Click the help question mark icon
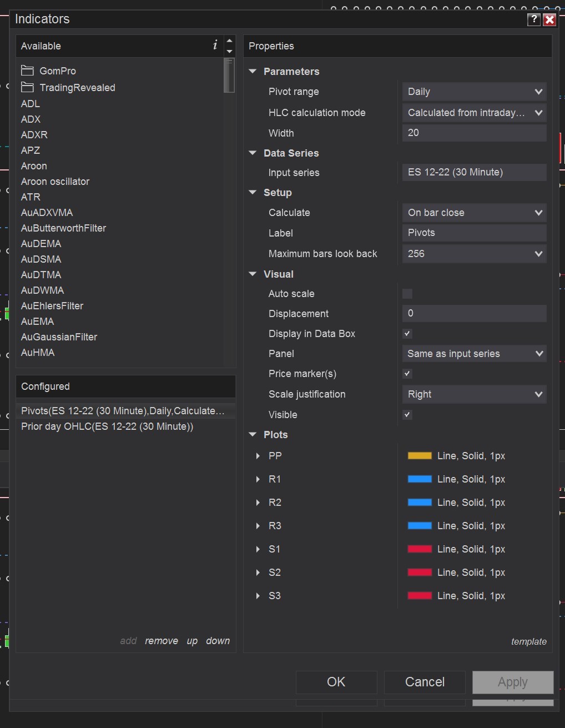Screen dimensions: 565x728 click(533, 19)
